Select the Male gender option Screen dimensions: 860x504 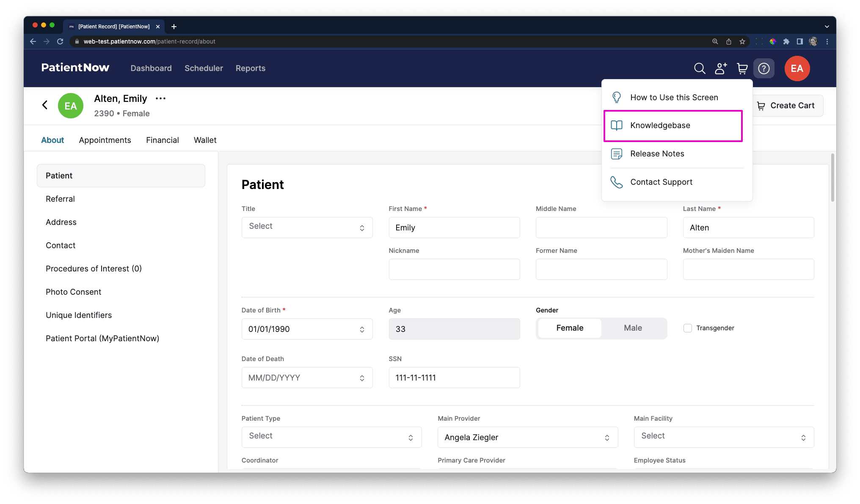tap(632, 328)
